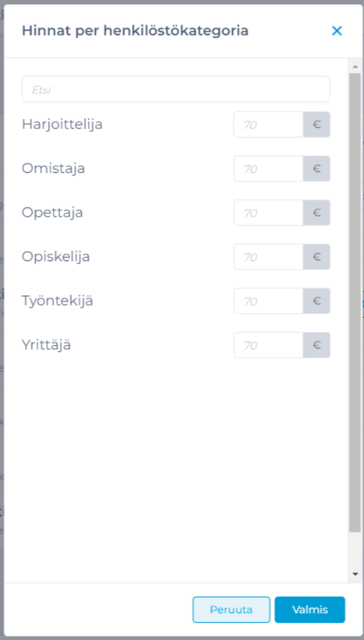Focus the Työntekijä price input
Screen dimensions: 364x640
tap(268, 301)
